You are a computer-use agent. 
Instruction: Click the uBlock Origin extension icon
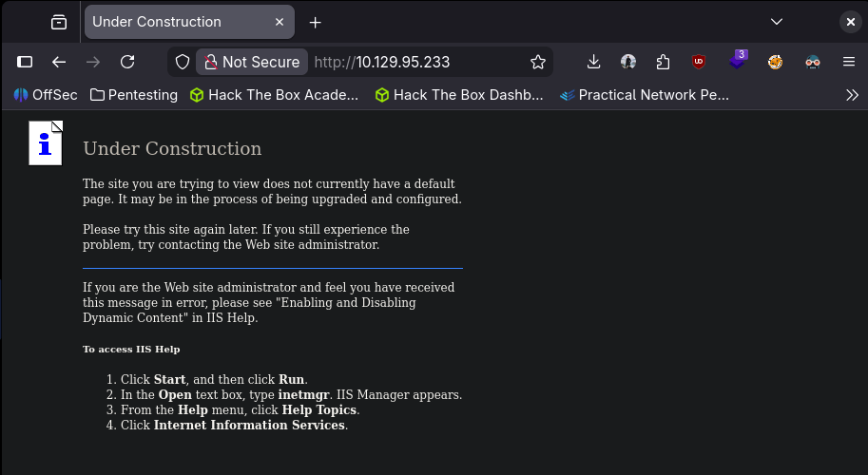pyautogui.click(x=699, y=62)
